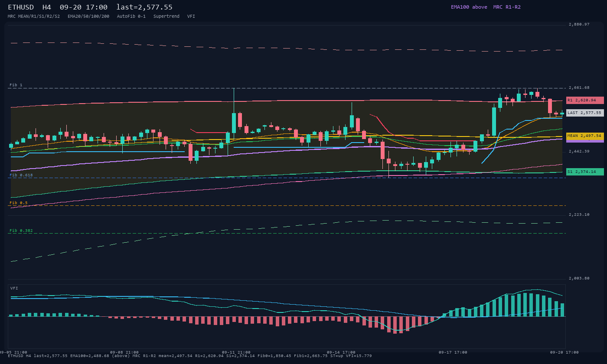Click the 09-17 17:00 time axis label
The width and height of the screenshot is (607, 364).
(x=453, y=352)
